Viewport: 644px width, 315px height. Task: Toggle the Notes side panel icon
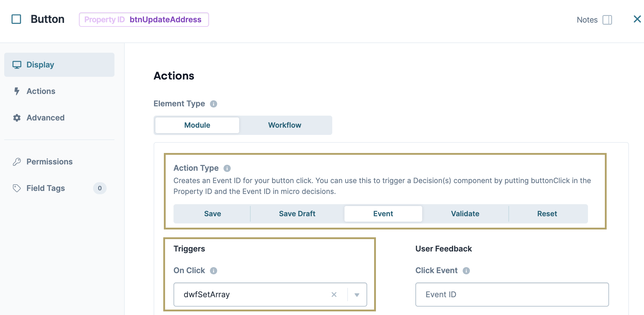pyautogui.click(x=607, y=20)
